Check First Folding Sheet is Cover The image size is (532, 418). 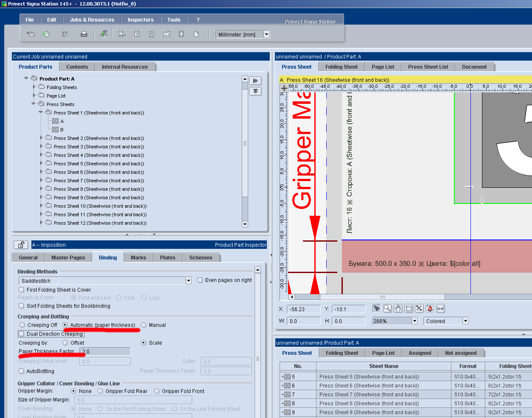pyautogui.click(x=21, y=290)
